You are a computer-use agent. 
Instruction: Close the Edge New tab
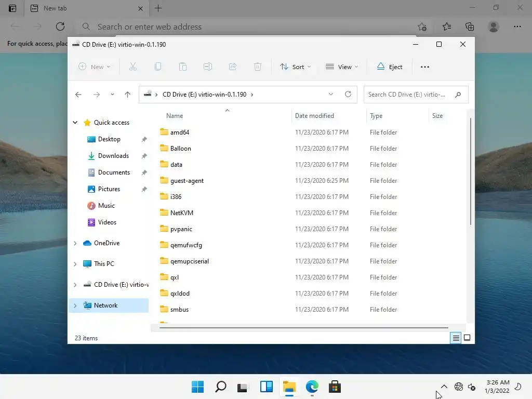(x=140, y=8)
